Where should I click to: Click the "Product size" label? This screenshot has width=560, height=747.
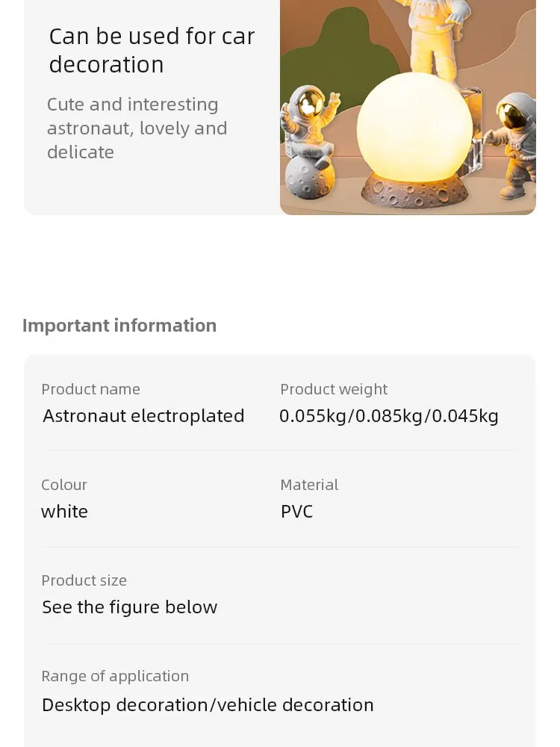point(84,580)
